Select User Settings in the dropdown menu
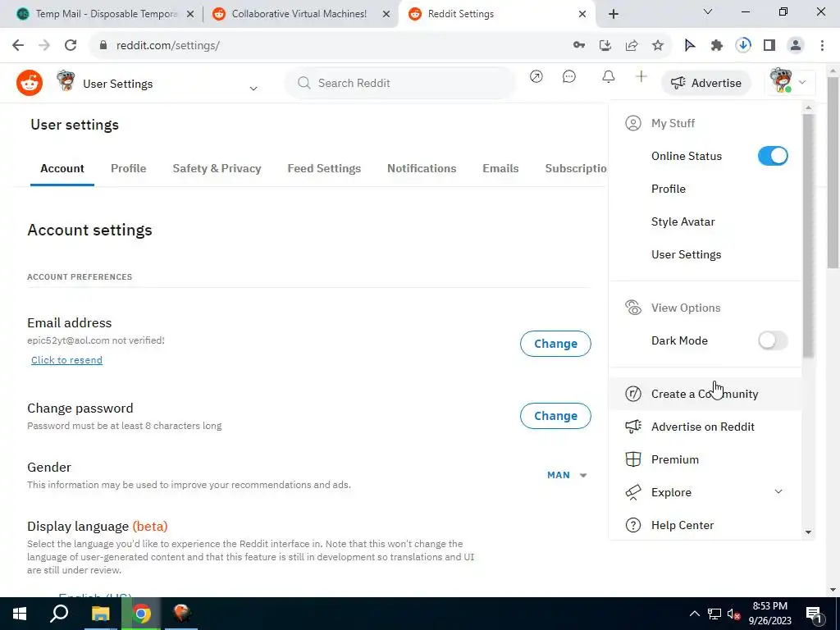840x630 pixels. (705, 254)
